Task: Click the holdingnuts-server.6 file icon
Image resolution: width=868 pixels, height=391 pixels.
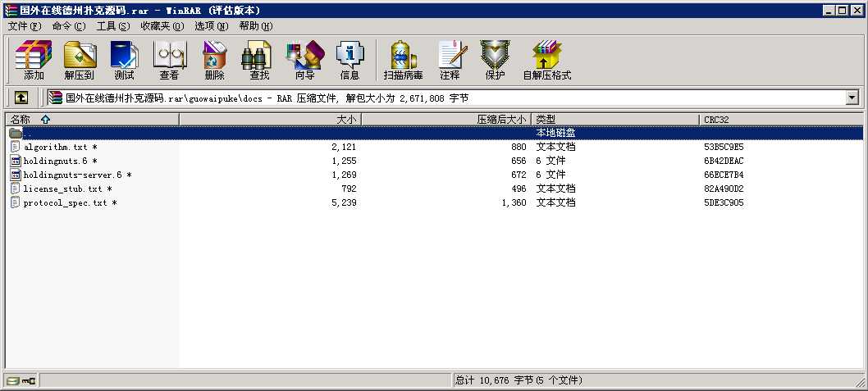Action: (16, 175)
